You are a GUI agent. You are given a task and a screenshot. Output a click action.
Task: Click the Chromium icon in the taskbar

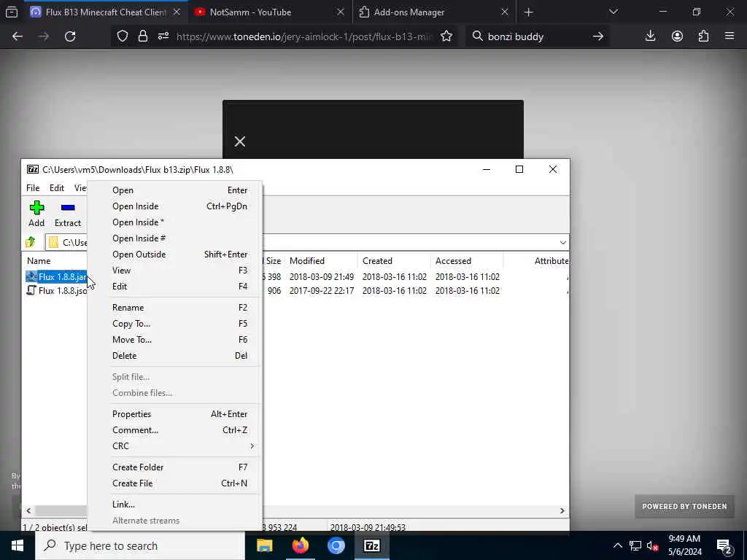pyautogui.click(x=336, y=545)
